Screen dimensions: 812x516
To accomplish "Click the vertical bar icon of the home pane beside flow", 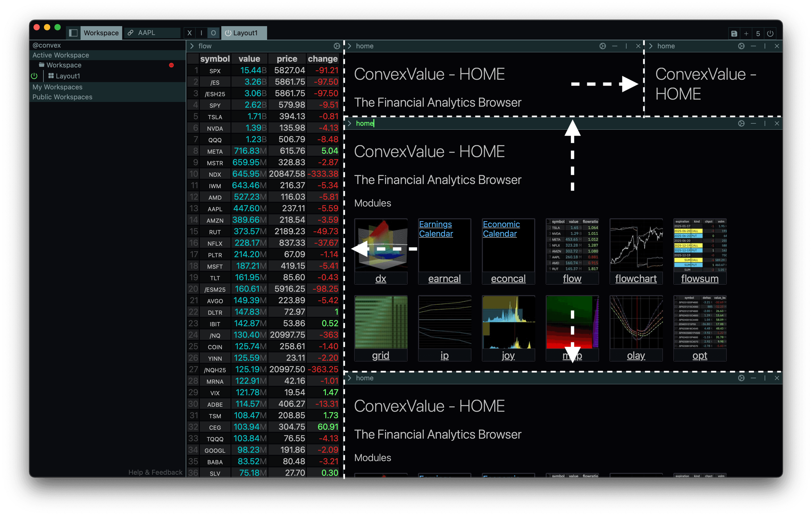I will [626, 46].
